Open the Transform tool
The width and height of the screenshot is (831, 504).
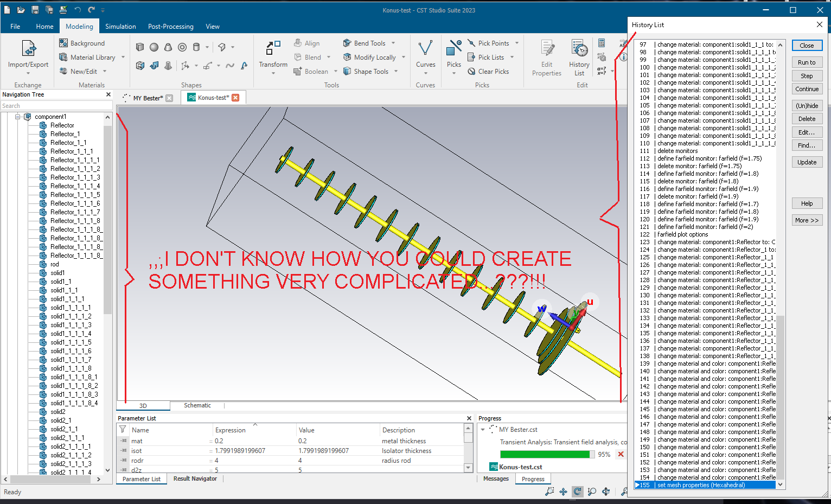[273, 56]
